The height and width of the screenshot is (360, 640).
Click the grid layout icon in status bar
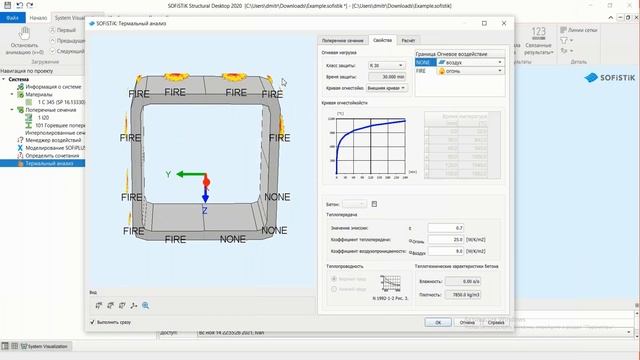[x=14, y=346]
